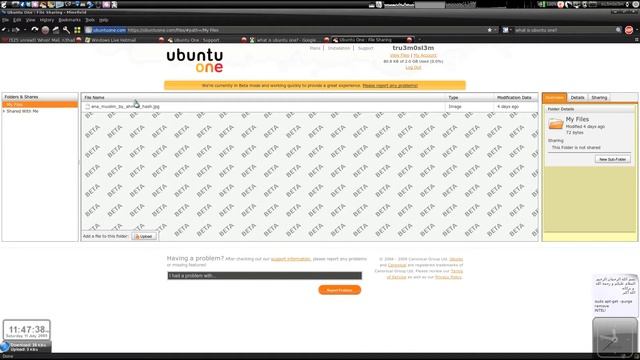Switch to the Ubuntu One Support tab
640x360 pixels.
click(x=206, y=40)
